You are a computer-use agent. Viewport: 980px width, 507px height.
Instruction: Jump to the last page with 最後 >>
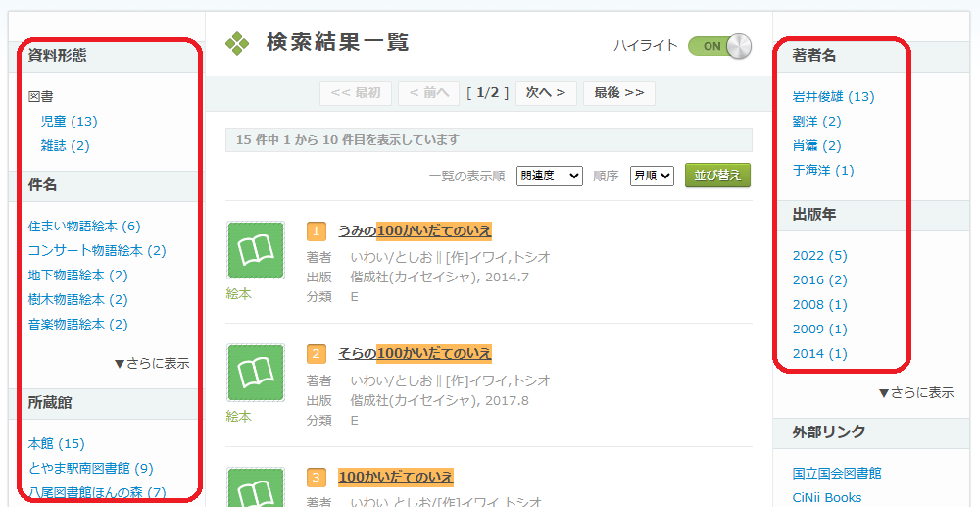click(x=618, y=93)
